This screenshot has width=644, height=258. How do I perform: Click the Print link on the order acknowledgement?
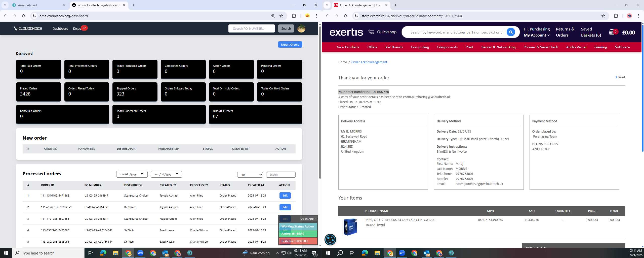[620, 77]
